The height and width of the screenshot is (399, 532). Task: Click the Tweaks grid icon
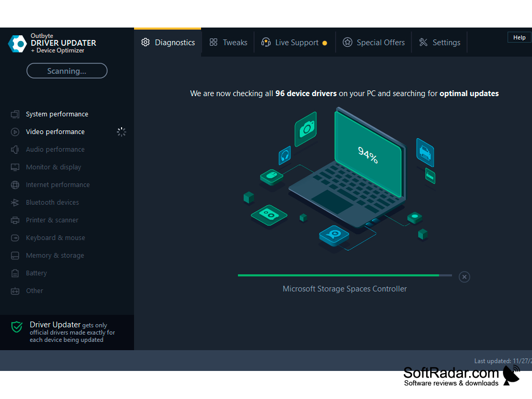(214, 43)
